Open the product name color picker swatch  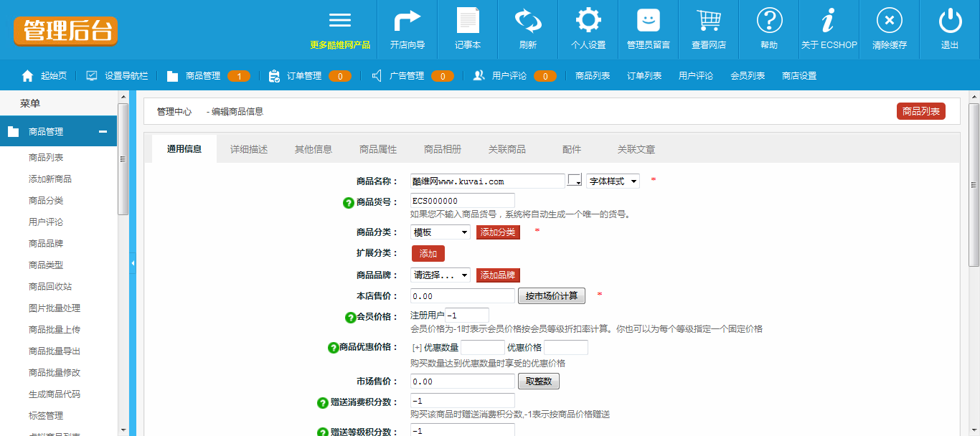click(x=575, y=181)
